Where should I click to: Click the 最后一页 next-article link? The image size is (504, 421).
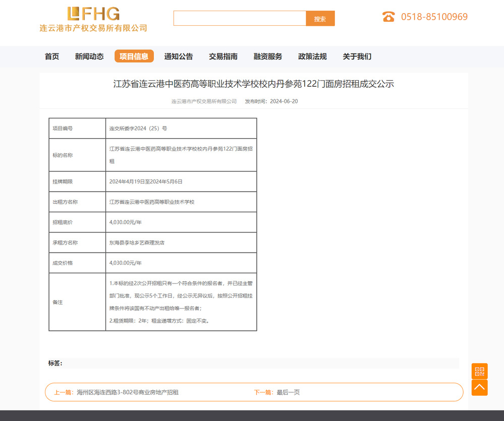(x=288, y=392)
